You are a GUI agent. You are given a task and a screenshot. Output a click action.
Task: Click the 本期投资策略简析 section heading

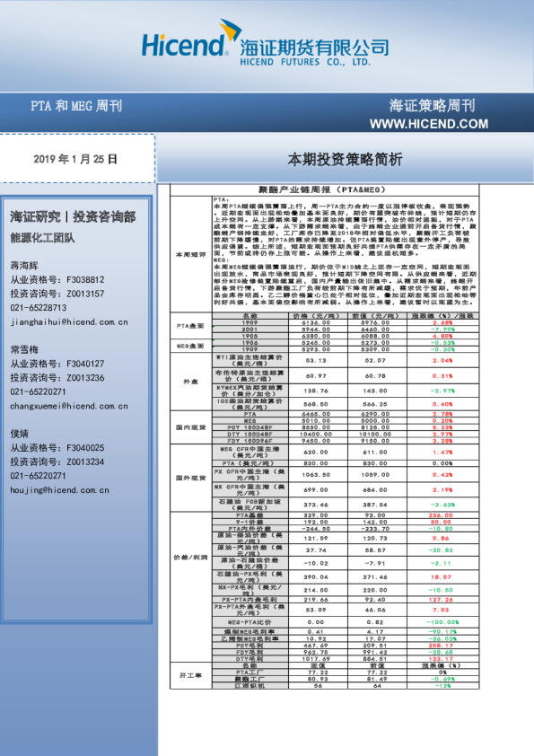[x=345, y=159]
